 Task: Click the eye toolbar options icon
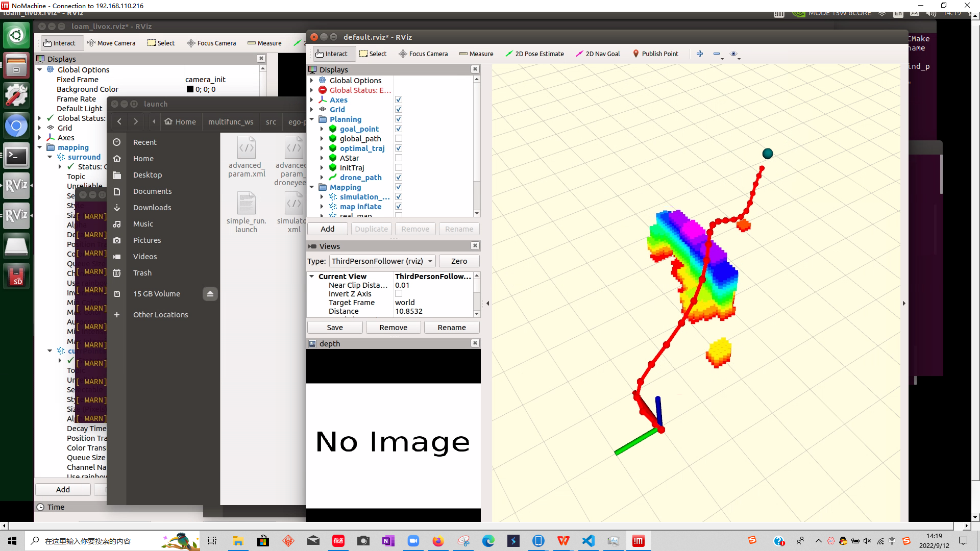733,54
